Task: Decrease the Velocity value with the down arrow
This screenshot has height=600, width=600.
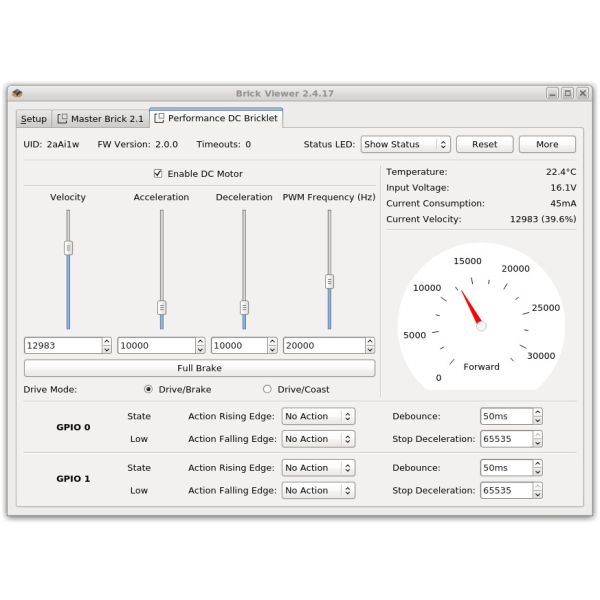Action: click(x=107, y=349)
